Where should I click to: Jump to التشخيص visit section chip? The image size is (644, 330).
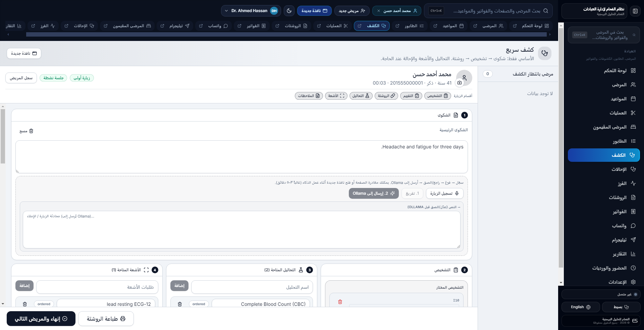pos(437,96)
